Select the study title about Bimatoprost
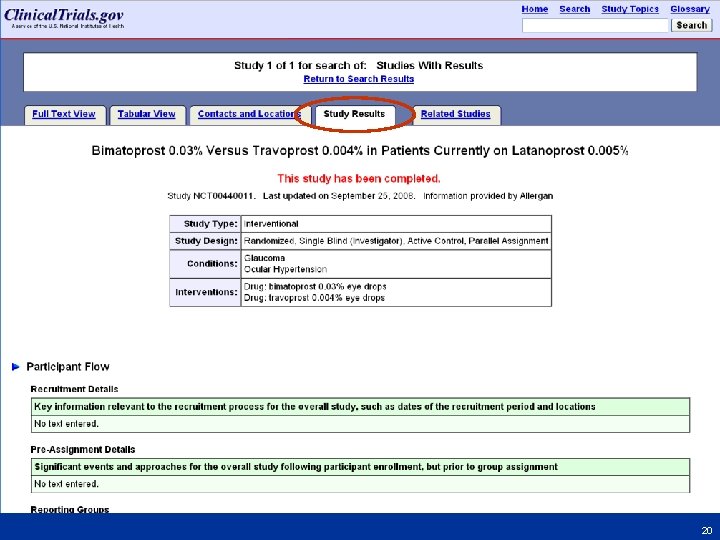Image resolution: width=720 pixels, height=540 pixels. (x=360, y=151)
